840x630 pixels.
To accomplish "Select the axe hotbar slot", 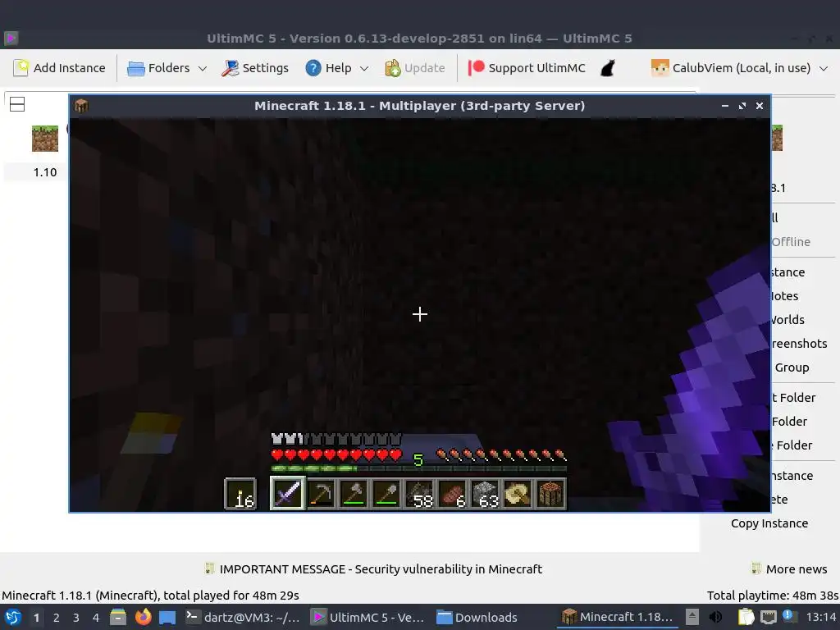I will click(354, 493).
